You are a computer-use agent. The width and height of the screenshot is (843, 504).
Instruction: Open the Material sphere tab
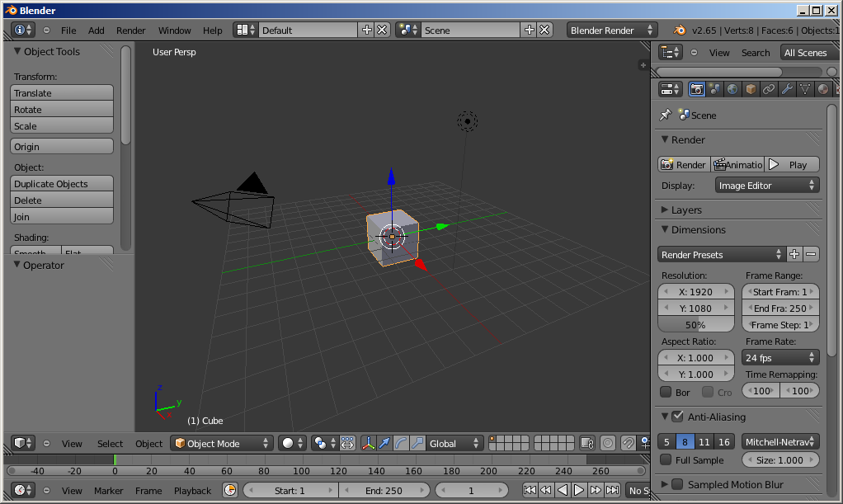823,89
